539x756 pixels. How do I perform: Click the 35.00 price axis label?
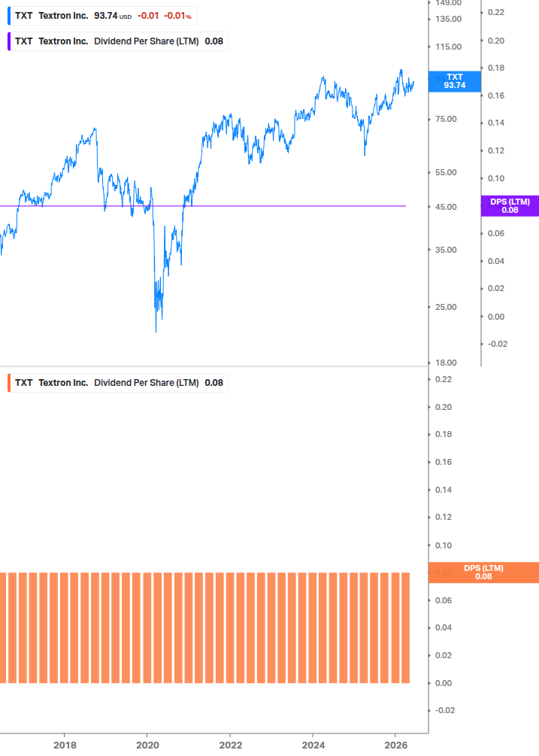coord(446,250)
